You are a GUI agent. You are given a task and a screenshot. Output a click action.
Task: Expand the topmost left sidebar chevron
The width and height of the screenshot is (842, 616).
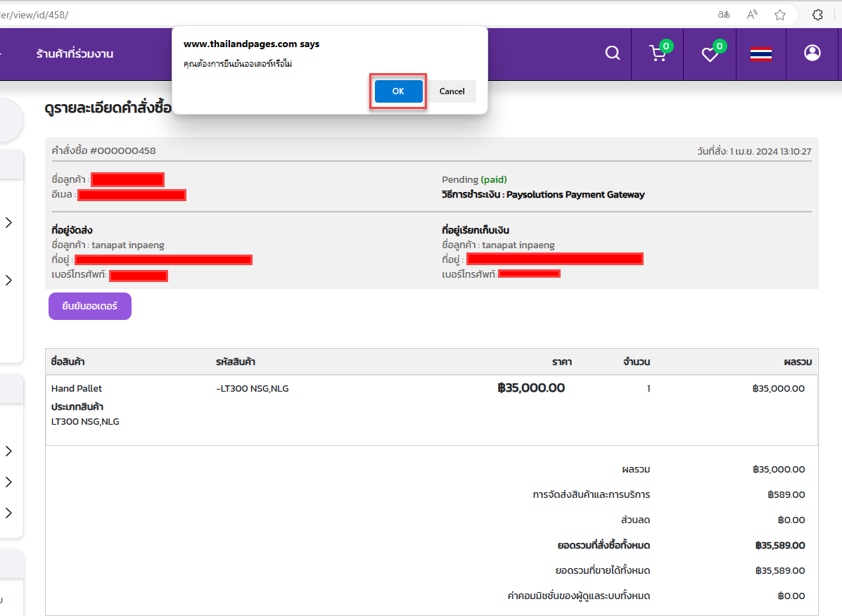[8, 223]
